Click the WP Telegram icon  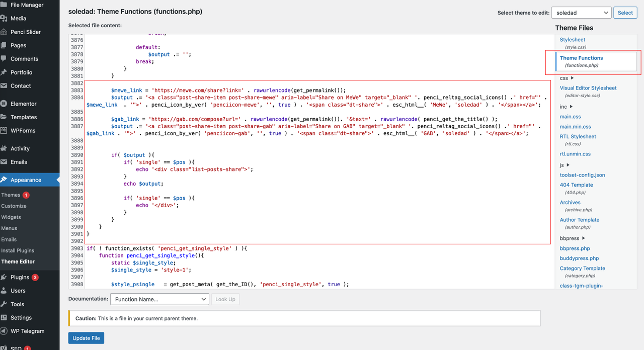[x=4, y=331]
